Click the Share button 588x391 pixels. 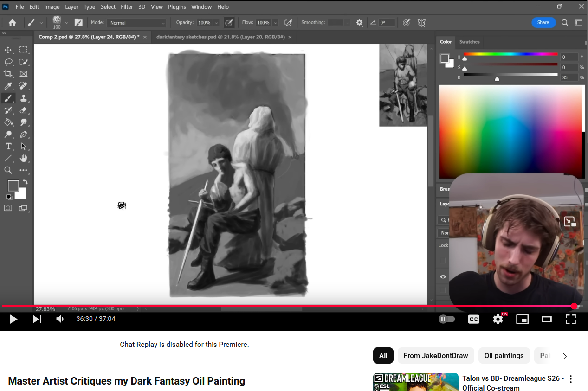543,22
